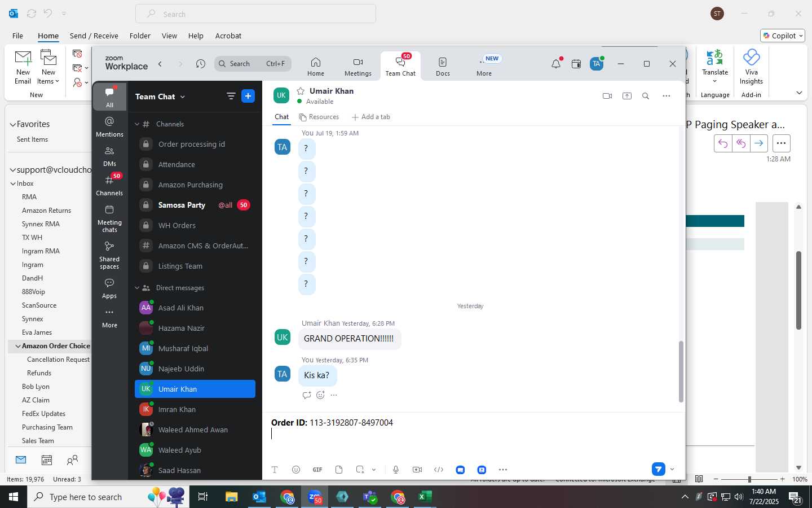Open Shared spaces in Zoom sidebar
Image resolution: width=812 pixels, height=508 pixels.
point(109,255)
